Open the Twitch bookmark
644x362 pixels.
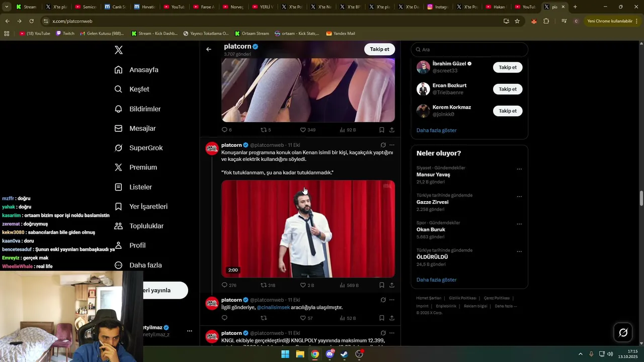click(65, 33)
